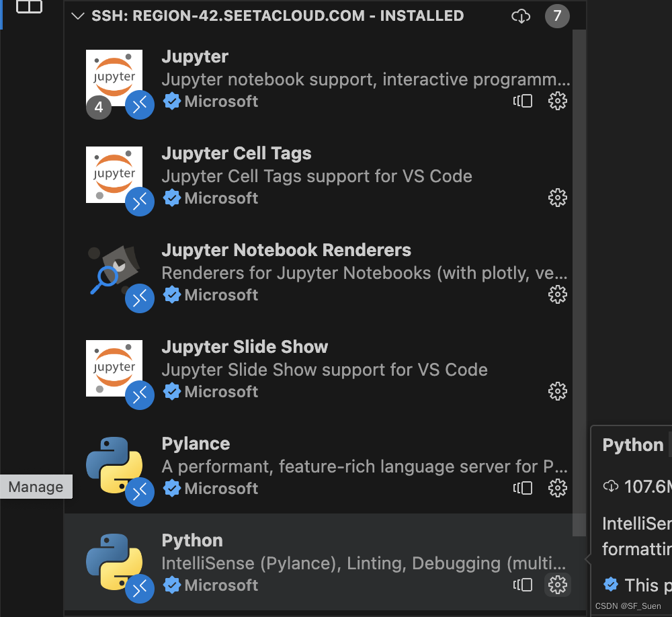Viewport: 672px width, 617px height.
Task: Click the Jupyter Slide Show logo
Action: pyautogui.click(x=114, y=368)
